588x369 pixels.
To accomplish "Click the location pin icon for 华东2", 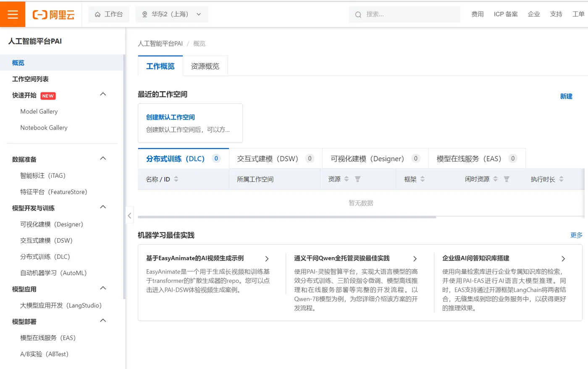I will (144, 14).
